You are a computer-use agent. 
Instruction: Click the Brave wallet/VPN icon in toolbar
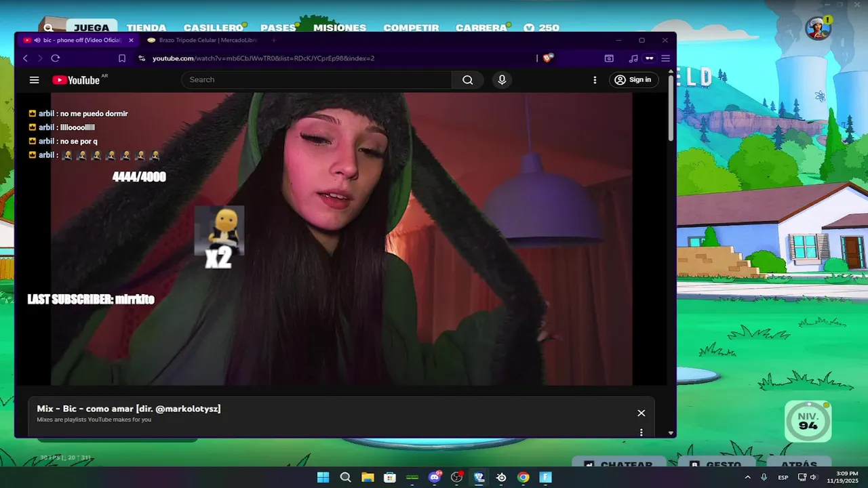[649, 58]
